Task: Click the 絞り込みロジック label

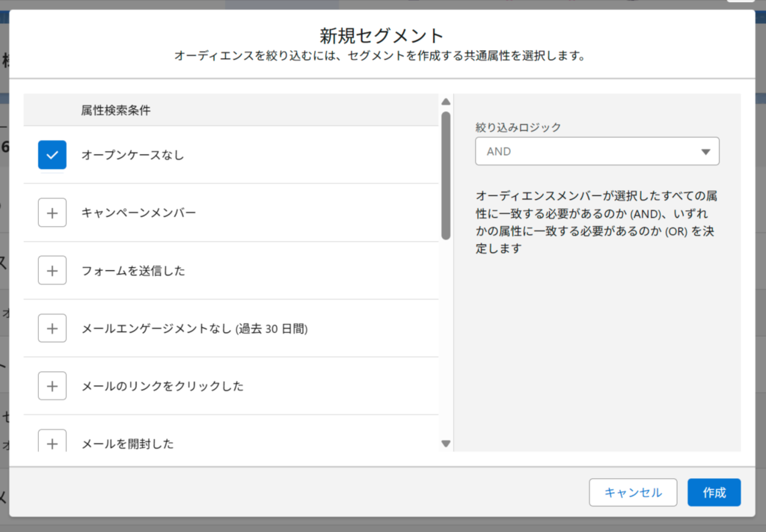Action: tap(518, 127)
